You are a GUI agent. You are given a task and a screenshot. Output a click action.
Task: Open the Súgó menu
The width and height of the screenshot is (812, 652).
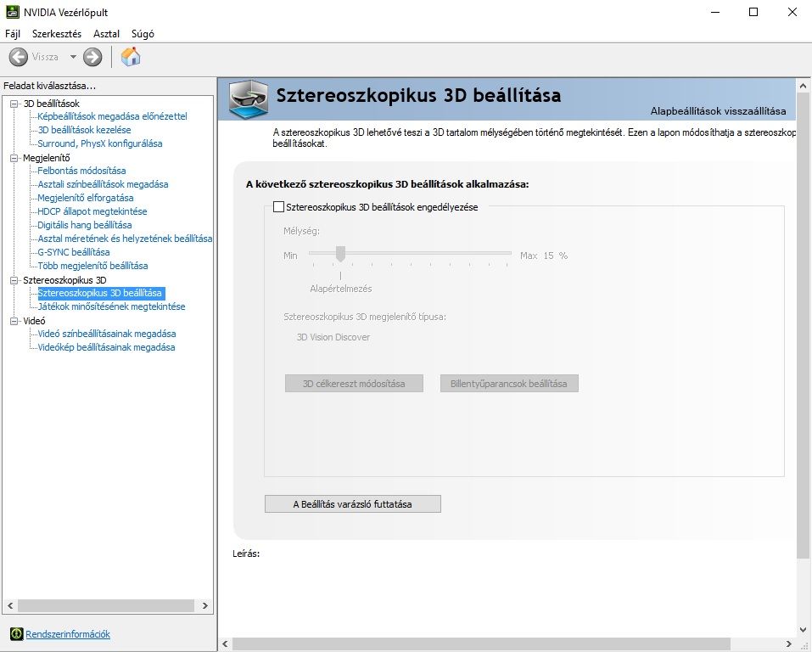(143, 34)
